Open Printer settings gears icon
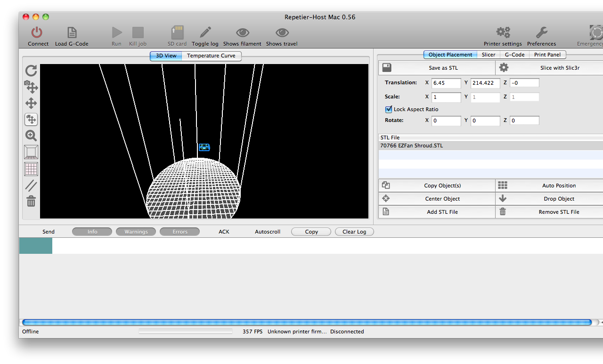 (503, 32)
